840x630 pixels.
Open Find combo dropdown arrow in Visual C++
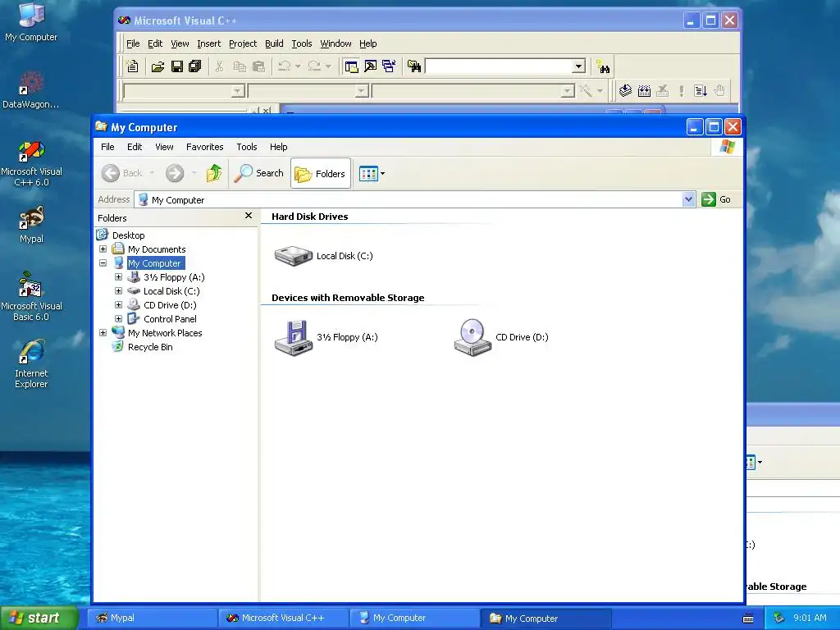point(578,66)
